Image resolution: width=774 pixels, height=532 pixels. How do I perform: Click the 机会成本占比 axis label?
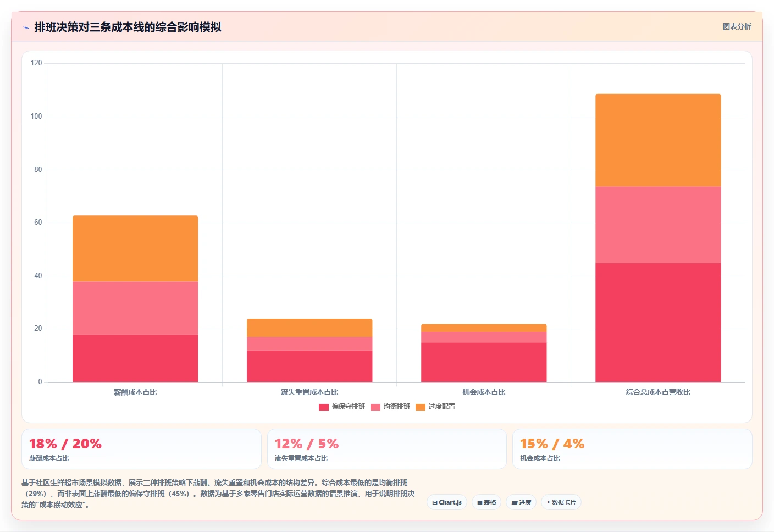[484, 392]
